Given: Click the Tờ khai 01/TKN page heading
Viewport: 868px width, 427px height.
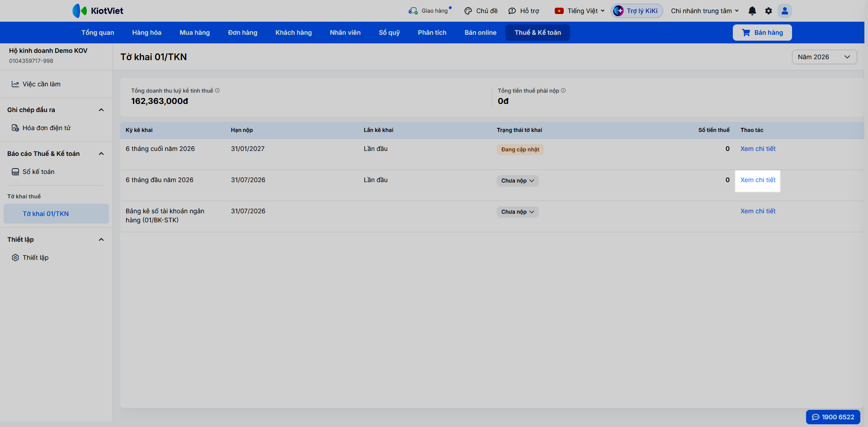Looking at the screenshot, I should click(x=154, y=57).
